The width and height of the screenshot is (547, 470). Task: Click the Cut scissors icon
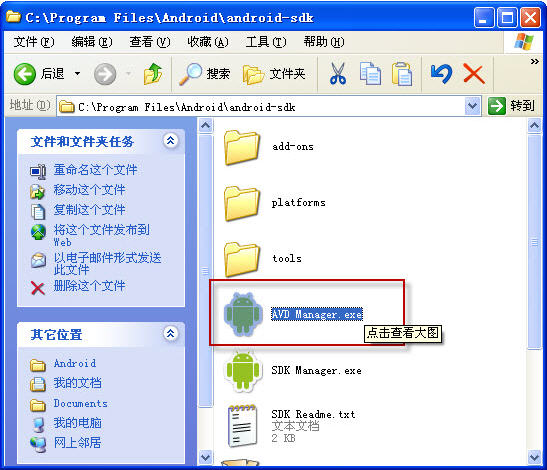click(337, 74)
